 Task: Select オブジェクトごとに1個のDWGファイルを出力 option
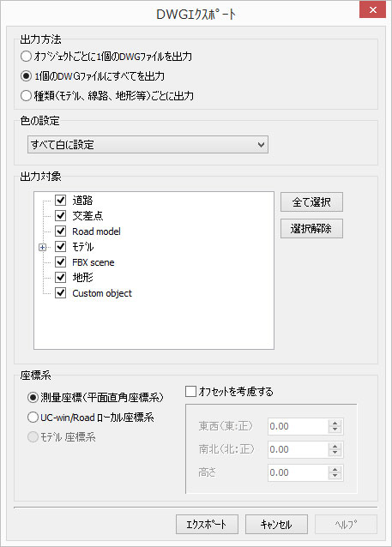(x=26, y=57)
